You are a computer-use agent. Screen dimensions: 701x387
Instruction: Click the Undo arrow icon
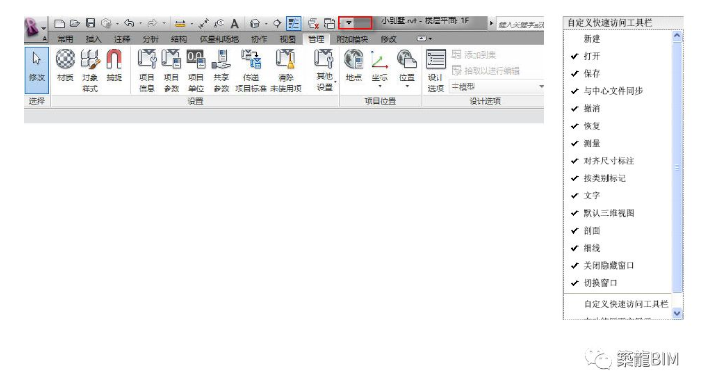[129, 23]
